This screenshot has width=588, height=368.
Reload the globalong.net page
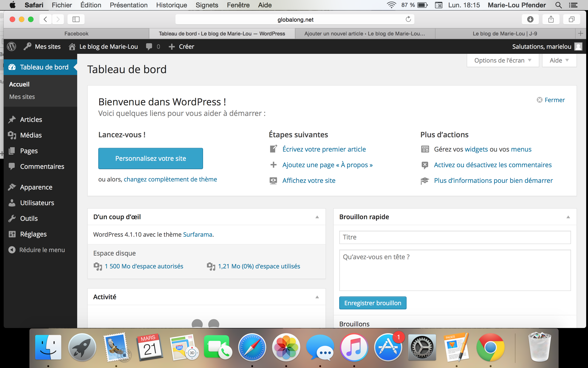click(408, 19)
